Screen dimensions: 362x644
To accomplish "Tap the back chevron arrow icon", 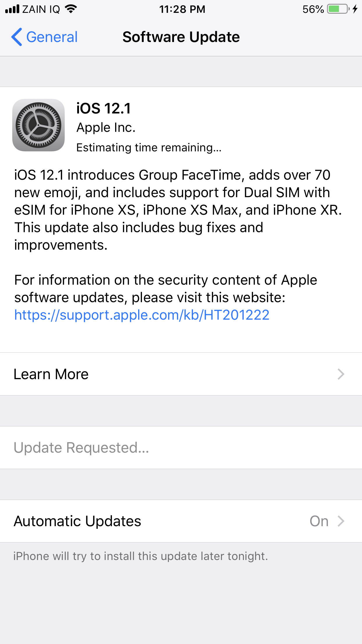I will 16,37.
